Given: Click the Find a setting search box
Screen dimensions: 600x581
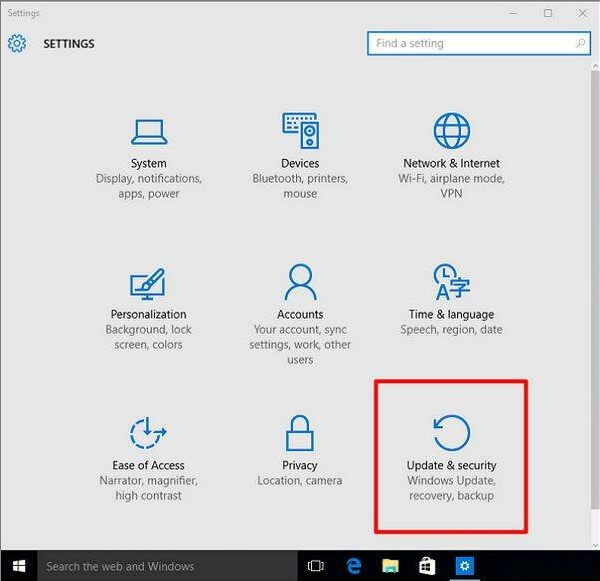Looking at the screenshot, I should coord(479,43).
